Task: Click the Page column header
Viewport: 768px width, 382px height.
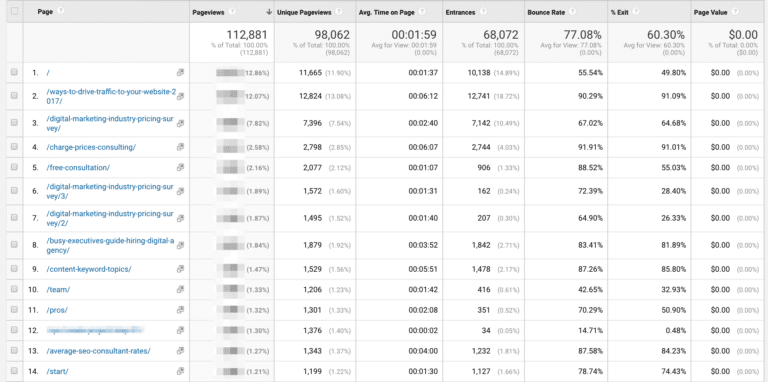Action: (x=45, y=12)
